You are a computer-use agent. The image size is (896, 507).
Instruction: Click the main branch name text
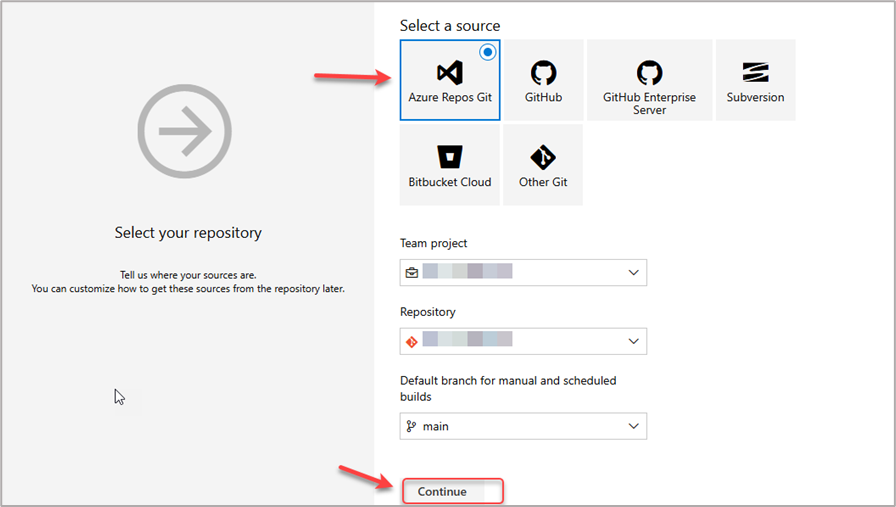coord(436,426)
